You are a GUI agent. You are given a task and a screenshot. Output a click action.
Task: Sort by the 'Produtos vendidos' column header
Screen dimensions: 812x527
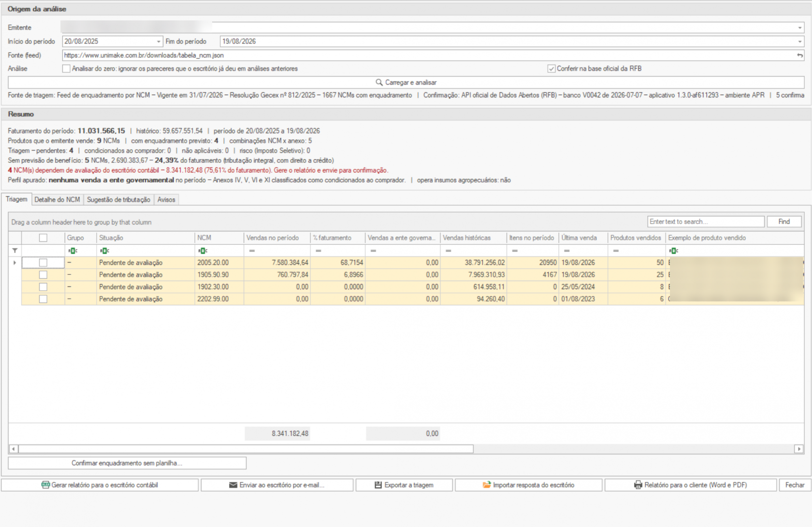[637, 238]
